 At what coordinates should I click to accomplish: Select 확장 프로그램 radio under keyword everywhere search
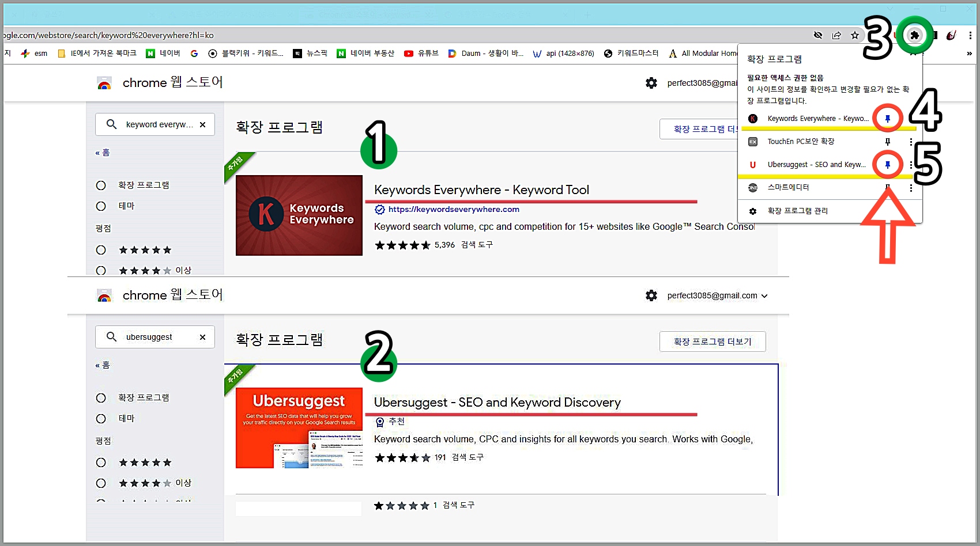pyautogui.click(x=101, y=185)
